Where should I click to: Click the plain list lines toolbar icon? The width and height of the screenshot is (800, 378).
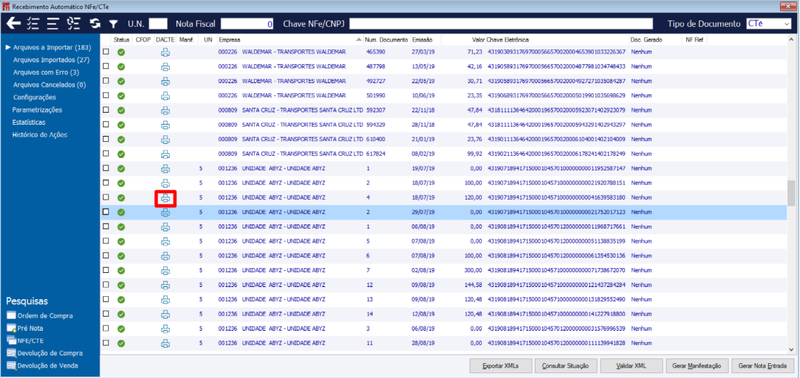pyautogui.click(x=53, y=23)
